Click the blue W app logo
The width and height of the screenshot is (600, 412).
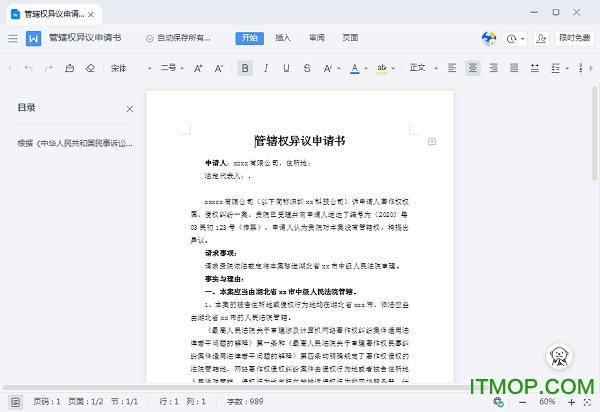click(33, 38)
